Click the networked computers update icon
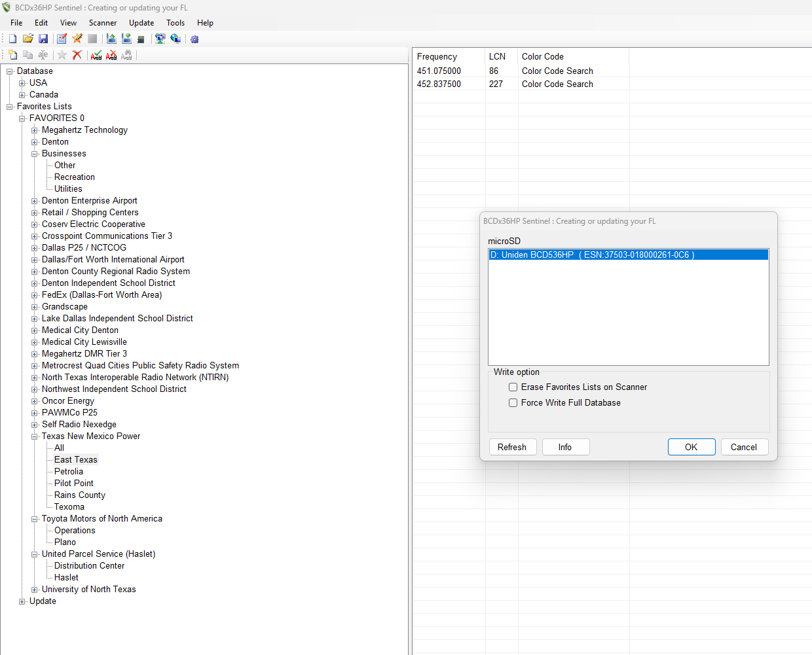Screen dimensions: 812x655 click(x=160, y=39)
